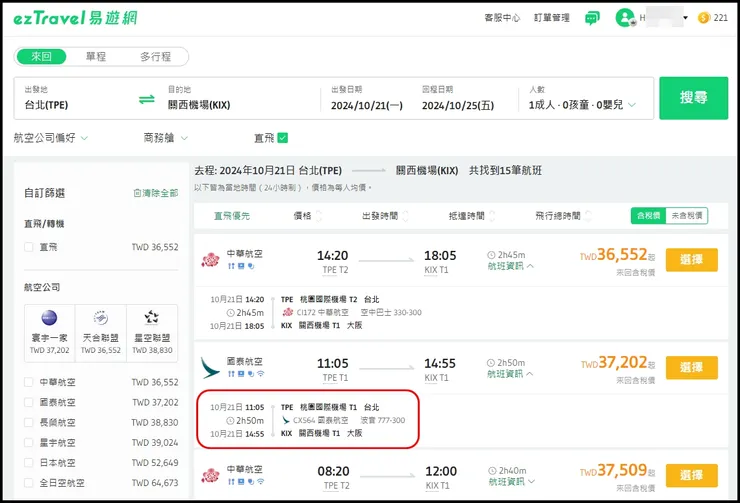Check the 全日空航空 airline filter
The width and height of the screenshot is (740, 503).
(x=29, y=483)
